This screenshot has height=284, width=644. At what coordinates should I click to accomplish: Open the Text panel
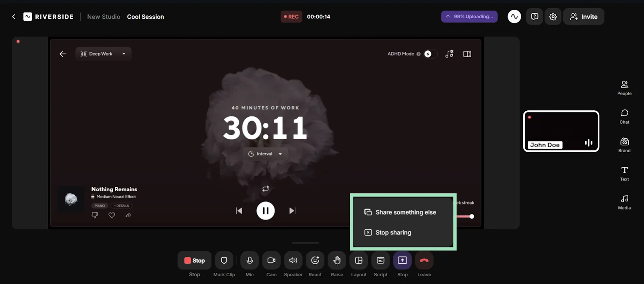(x=624, y=174)
